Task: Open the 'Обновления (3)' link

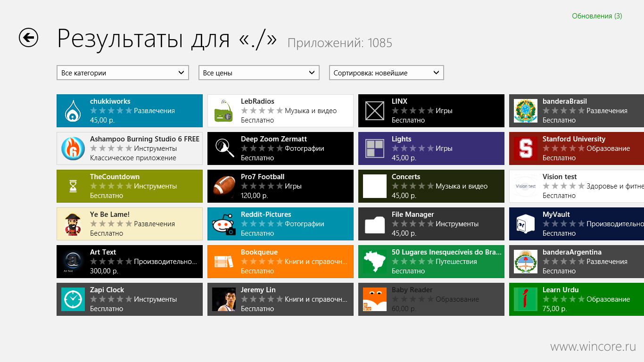Action: [x=597, y=16]
